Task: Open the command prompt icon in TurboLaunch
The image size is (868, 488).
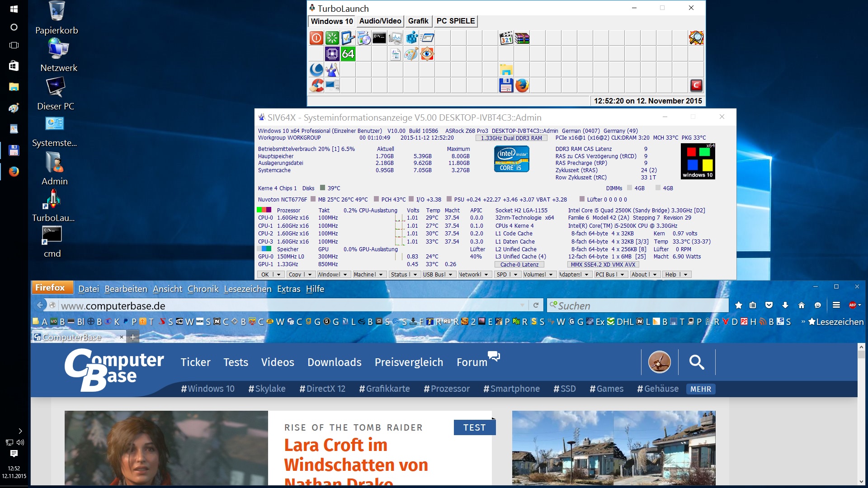Action: 379,38
